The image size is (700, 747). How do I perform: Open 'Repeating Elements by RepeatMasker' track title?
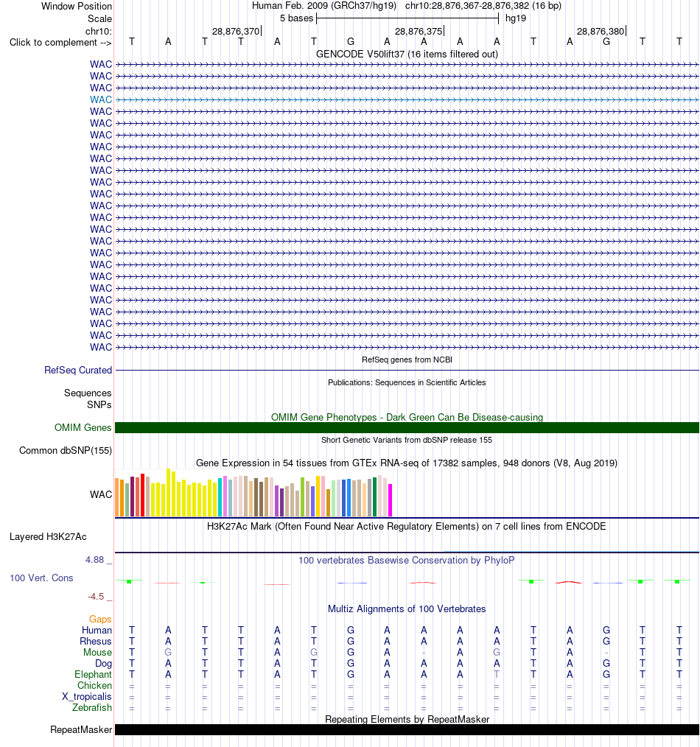click(x=407, y=719)
